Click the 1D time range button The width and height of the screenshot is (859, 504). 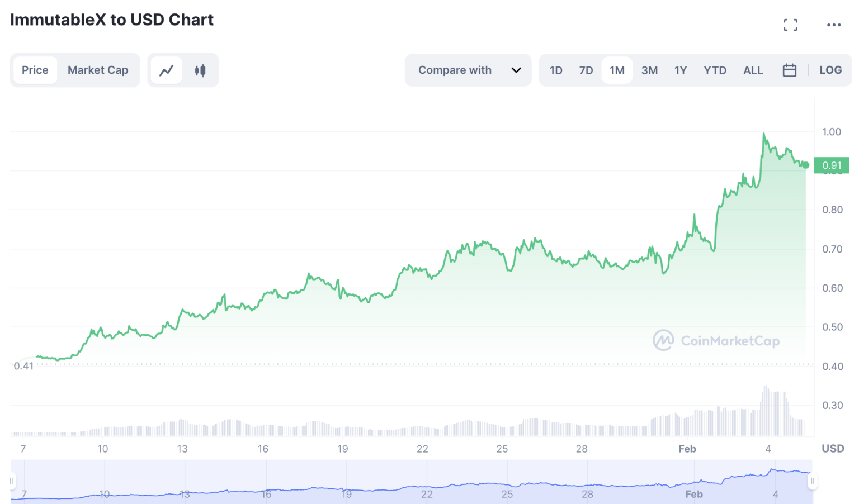[x=556, y=70]
